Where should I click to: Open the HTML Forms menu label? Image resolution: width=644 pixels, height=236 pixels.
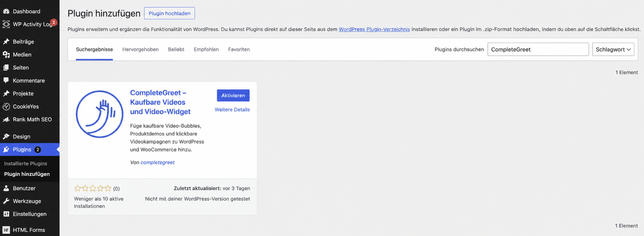pyautogui.click(x=29, y=230)
